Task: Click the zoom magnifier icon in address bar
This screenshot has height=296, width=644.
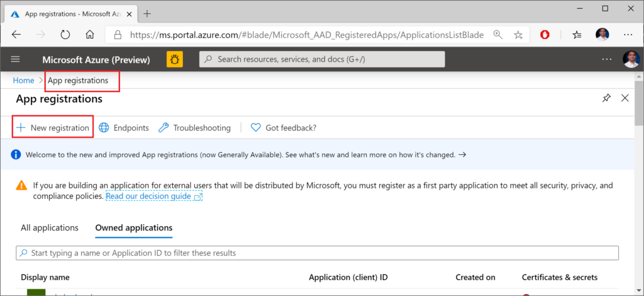Action: pos(498,35)
